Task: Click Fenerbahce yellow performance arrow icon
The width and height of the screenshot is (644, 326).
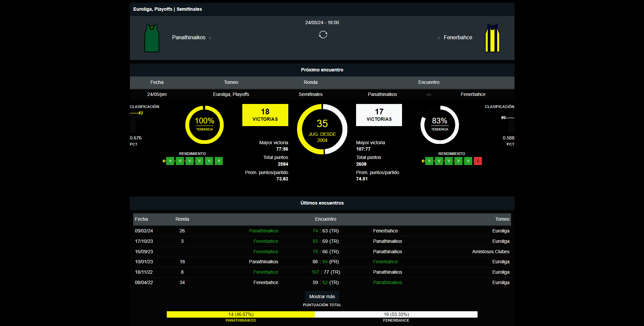Action: (x=423, y=161)
